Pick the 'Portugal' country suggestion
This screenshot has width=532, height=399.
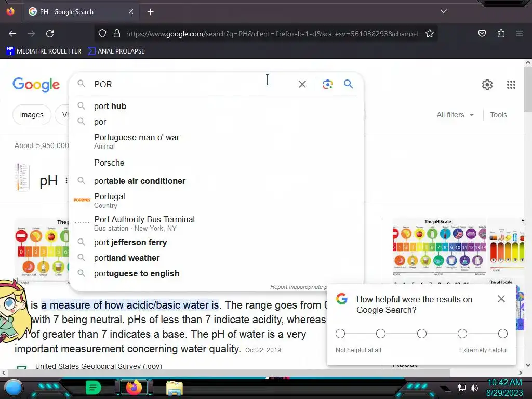[216, 201]
